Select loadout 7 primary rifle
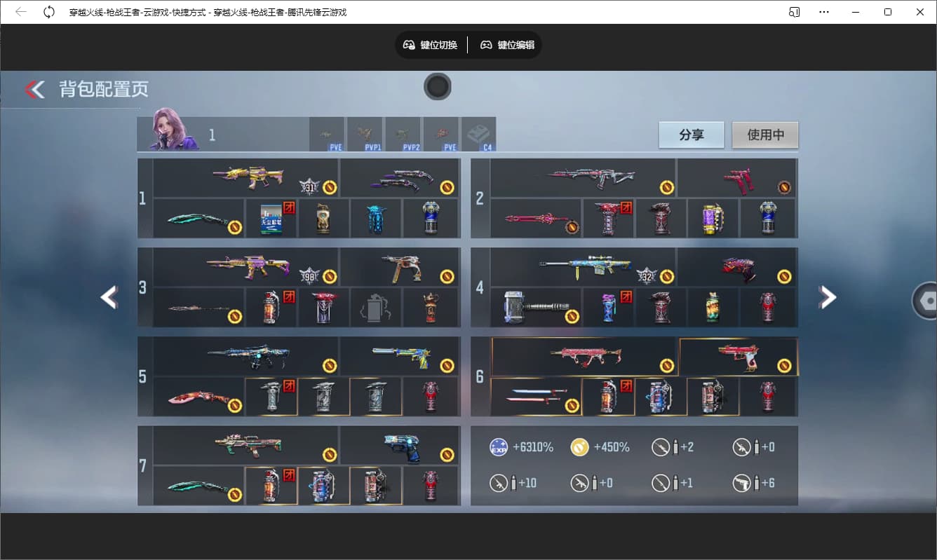Image resolution: width=937 pixels, height=560 pixels. 246,445
